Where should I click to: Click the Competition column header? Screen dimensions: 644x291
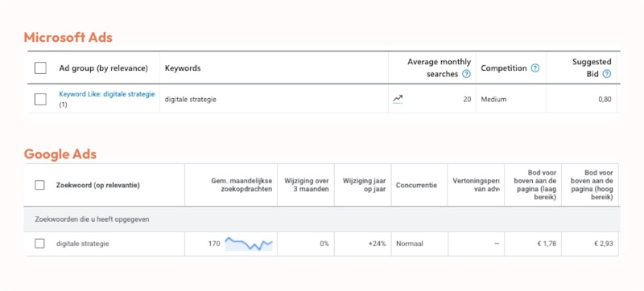(x=504, y=68)
